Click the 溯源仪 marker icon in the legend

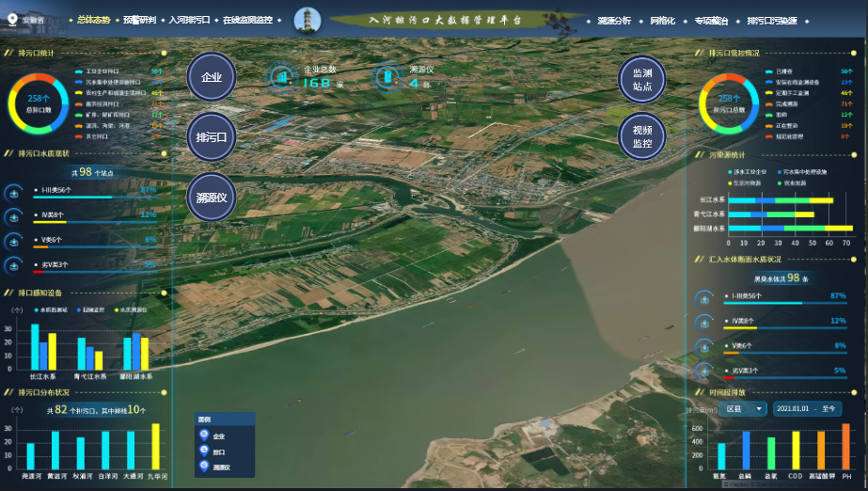(204, 467)
